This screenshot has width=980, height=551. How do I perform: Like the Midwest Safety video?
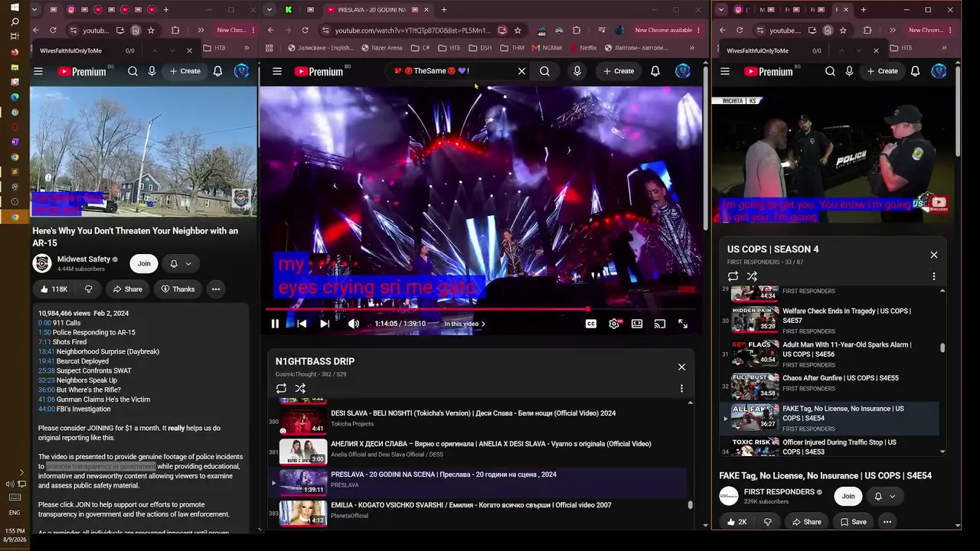click(x=54, y=289)
